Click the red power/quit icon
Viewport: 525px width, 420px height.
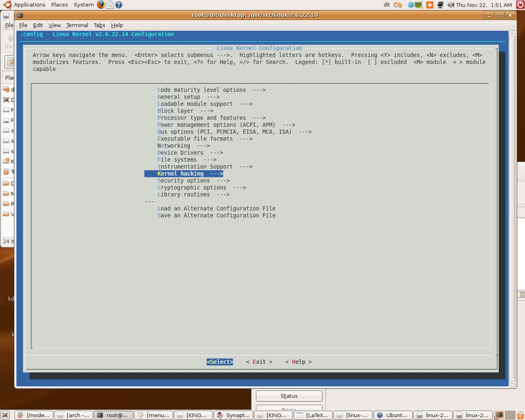click(520, 5)
